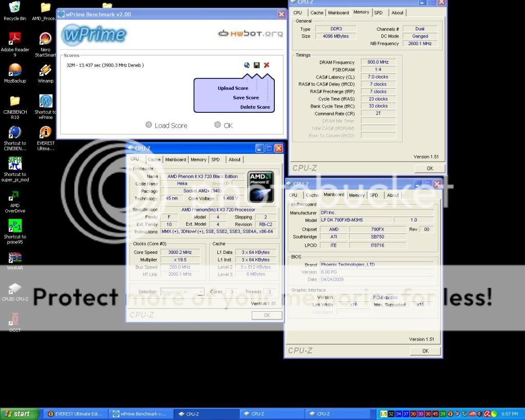Switch to wPrime Benchmark taskbar button
The width and height of the screenshot is (525, 420).
tap(140, 414)
